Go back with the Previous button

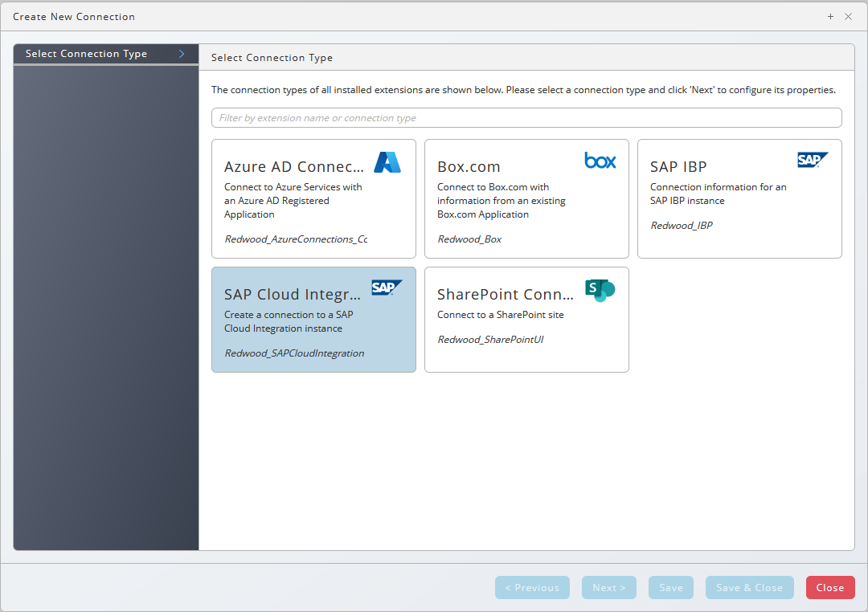[x=532, y=588]
